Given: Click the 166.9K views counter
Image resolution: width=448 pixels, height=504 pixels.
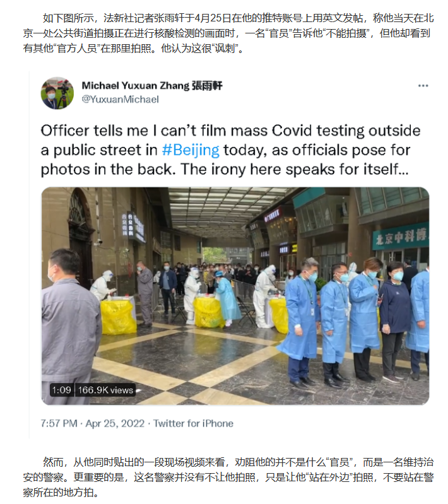Looking at the screenshot, I should (105, 390).
